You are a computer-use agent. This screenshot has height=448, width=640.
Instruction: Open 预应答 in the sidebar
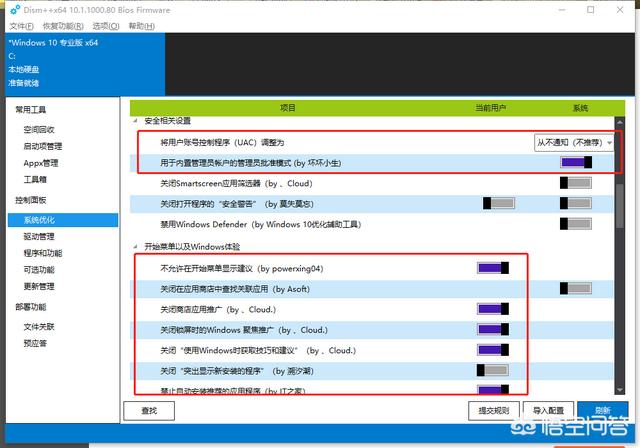coord(35,343)
